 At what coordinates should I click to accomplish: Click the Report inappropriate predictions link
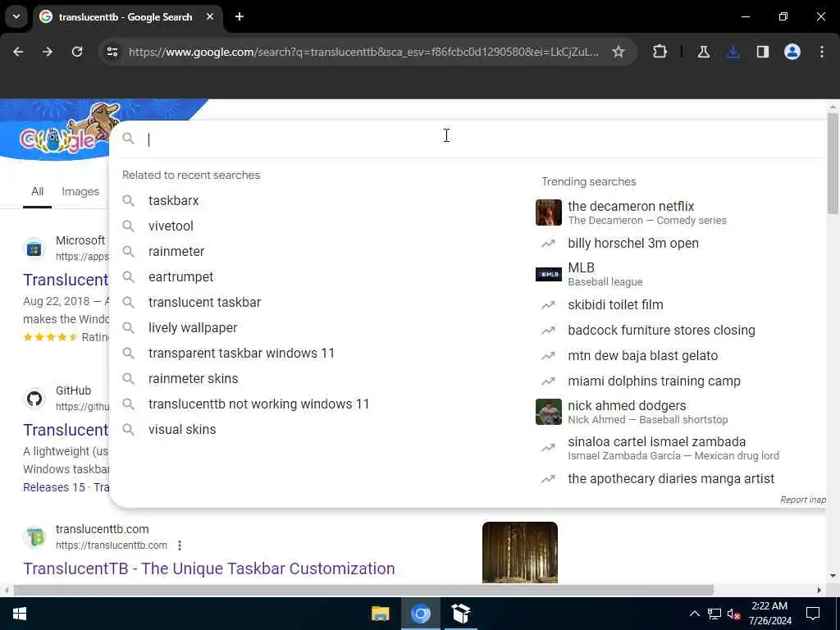(x=802, y=500)
